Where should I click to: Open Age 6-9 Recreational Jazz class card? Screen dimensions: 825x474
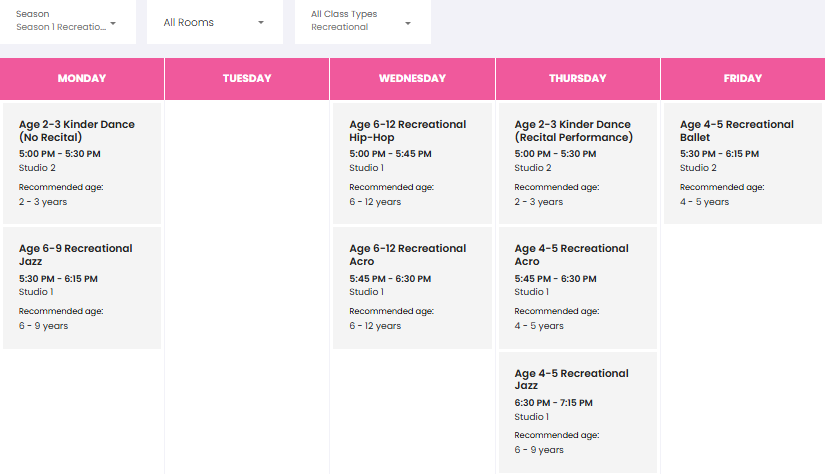(82, 288)
